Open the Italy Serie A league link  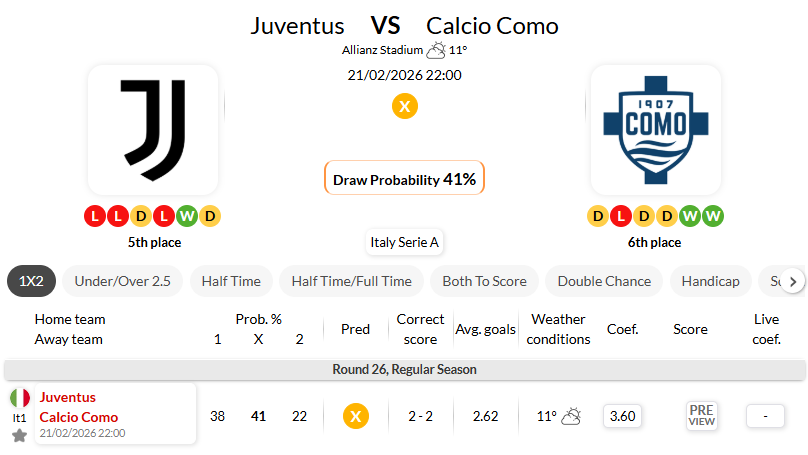coord(404,242)
